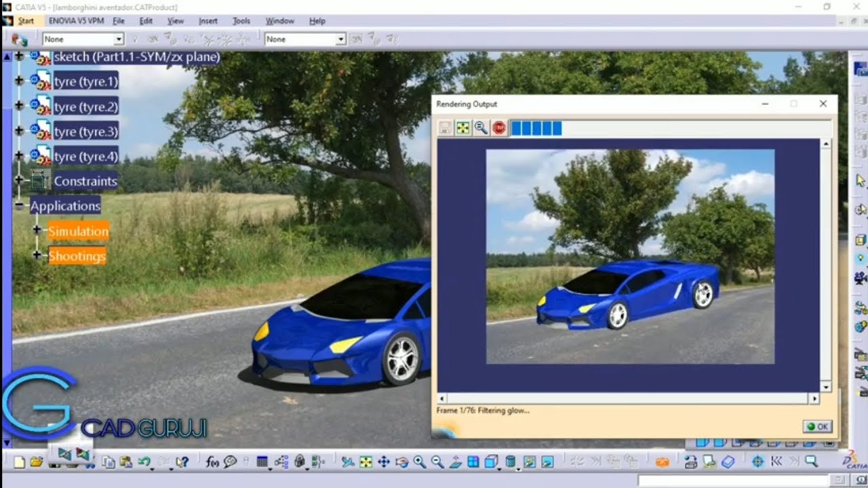This screenshot has width=868, height=488.
Task: Click the Normal View icon
Action: pyautogui.click(x=456, y=462)
